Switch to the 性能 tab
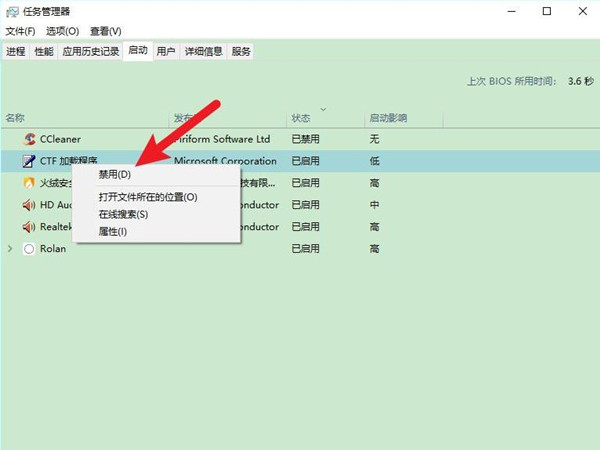Viewport: 600px width, 450px height. 44,51
